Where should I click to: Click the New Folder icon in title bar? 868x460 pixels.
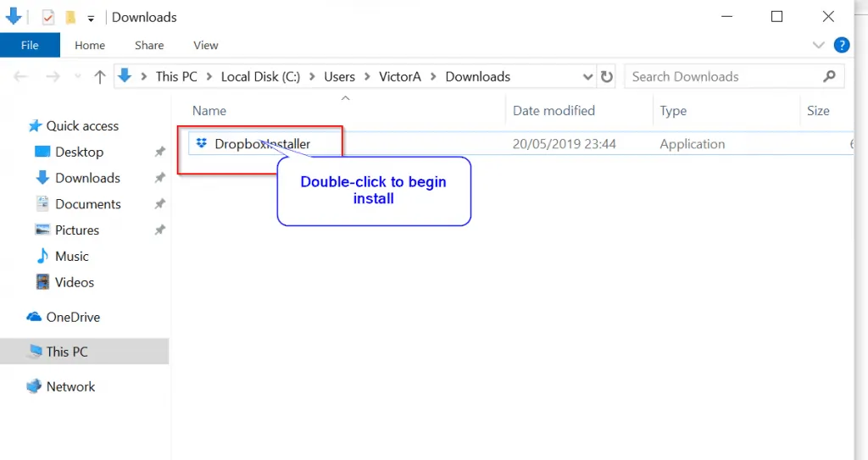click(x=71, y=17)
